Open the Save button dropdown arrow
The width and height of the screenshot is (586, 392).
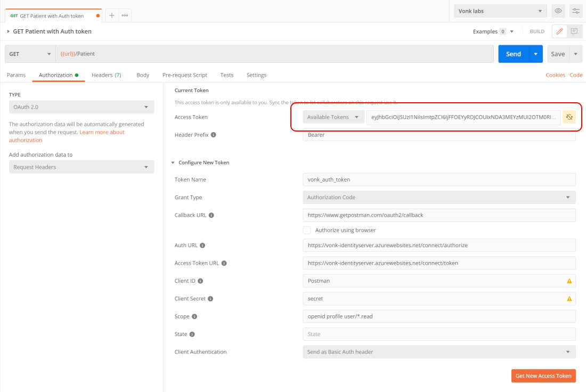coord(575,54)
